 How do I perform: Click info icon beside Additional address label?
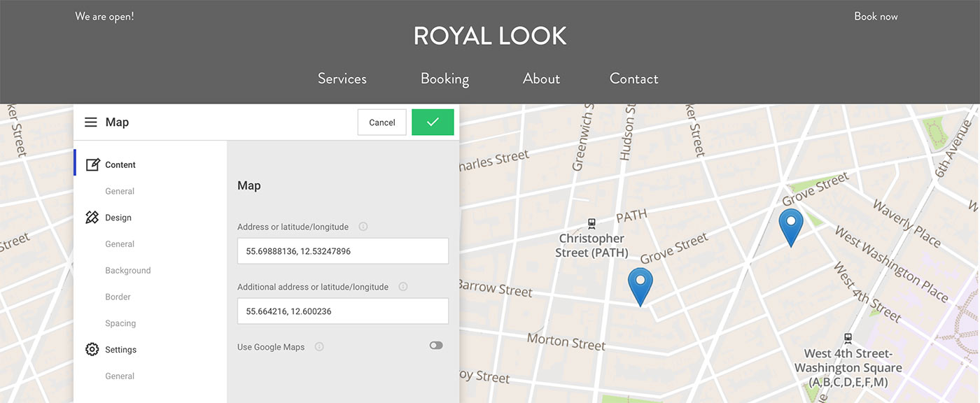point(403,287)
